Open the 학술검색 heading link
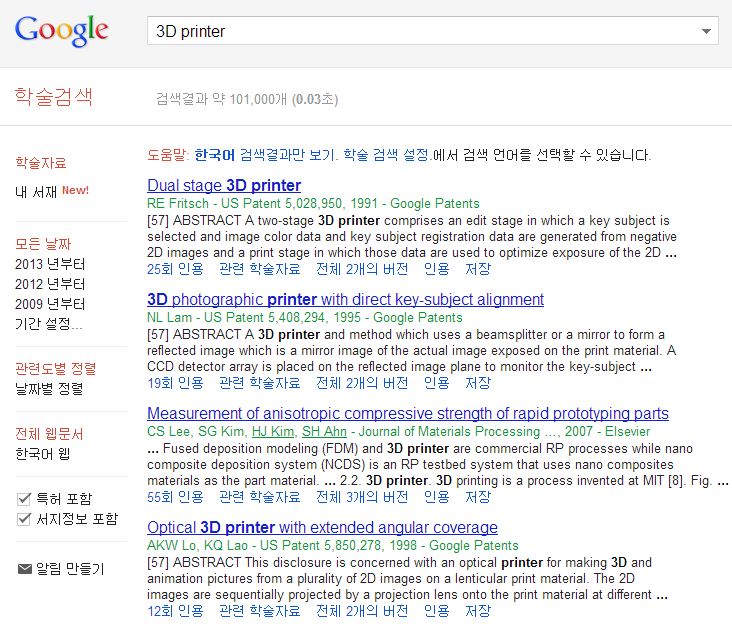 [54, 97]
